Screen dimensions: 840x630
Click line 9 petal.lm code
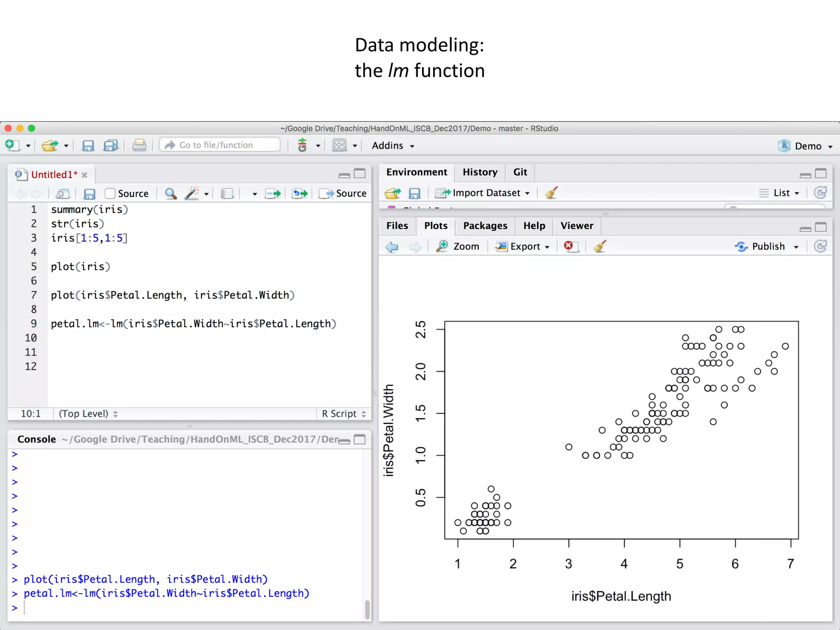click(x=194, y=324)
